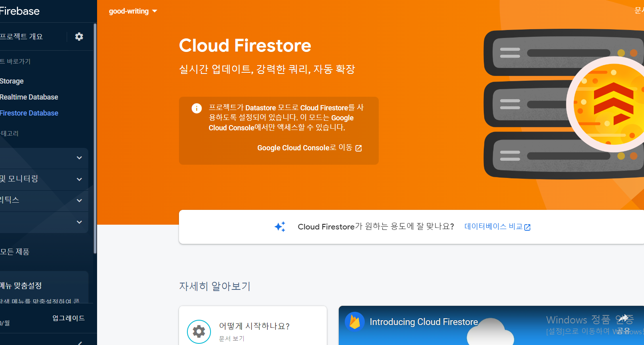Expand the 리틱스 sidebar section
The height and width of the screenshot is (345, 644).
[x=44, y=200]
